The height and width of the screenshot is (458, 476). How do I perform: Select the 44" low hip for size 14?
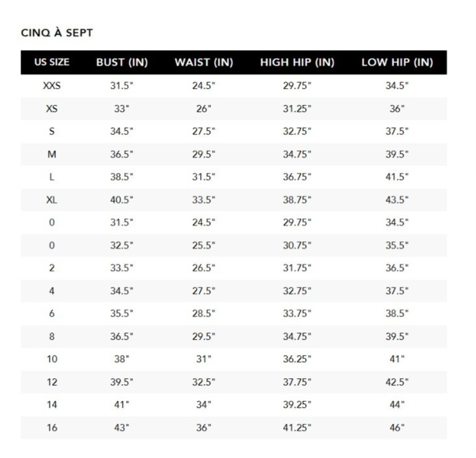(397, 405)
